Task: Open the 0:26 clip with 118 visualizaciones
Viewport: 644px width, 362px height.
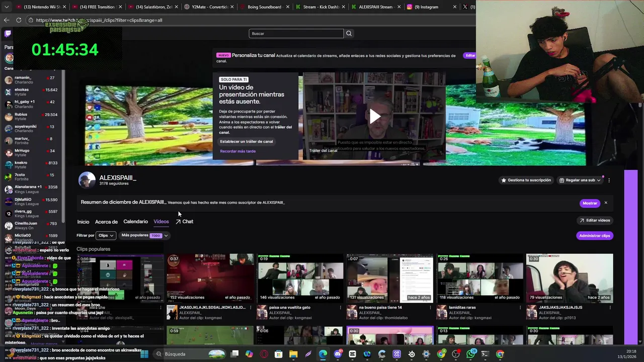Action: (479, 278)
